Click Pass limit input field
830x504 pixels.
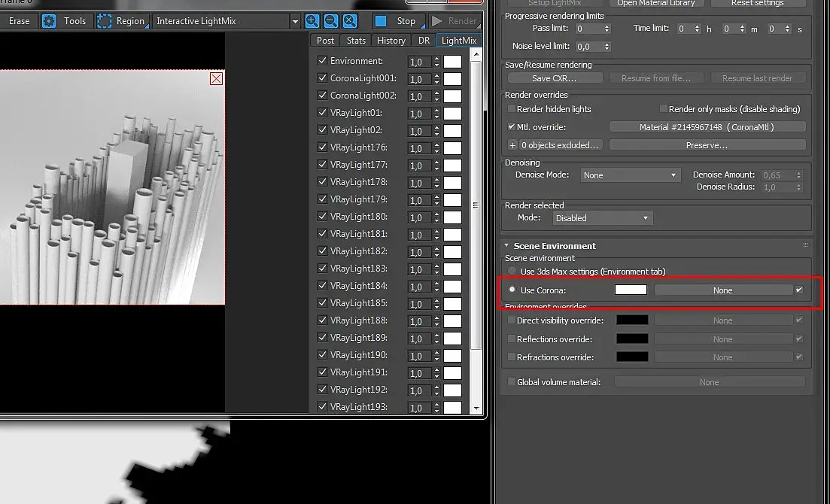[588, 29]
